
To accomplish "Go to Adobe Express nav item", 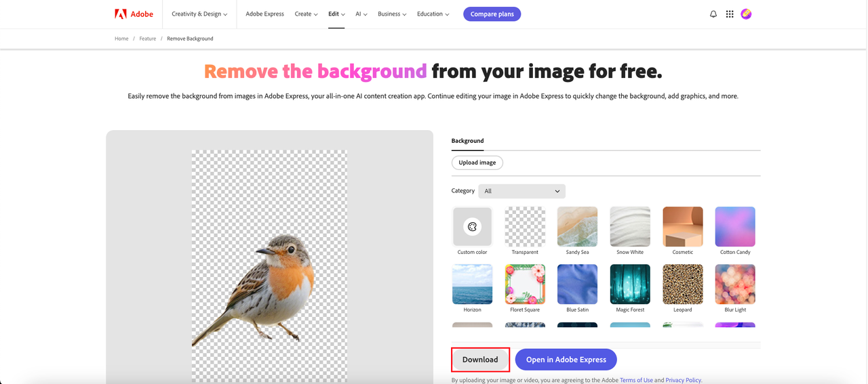I will click(x=264, y=14).
